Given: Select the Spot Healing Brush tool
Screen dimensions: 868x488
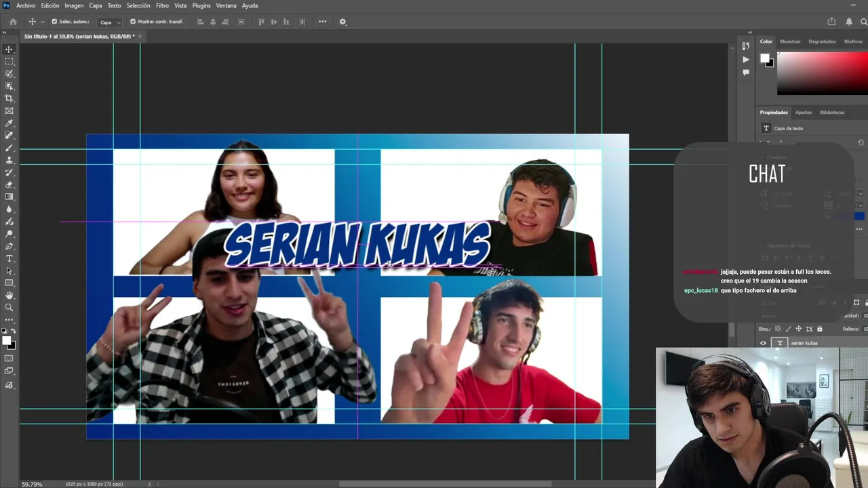Looking at the screenshot, I should pos(9,136).
